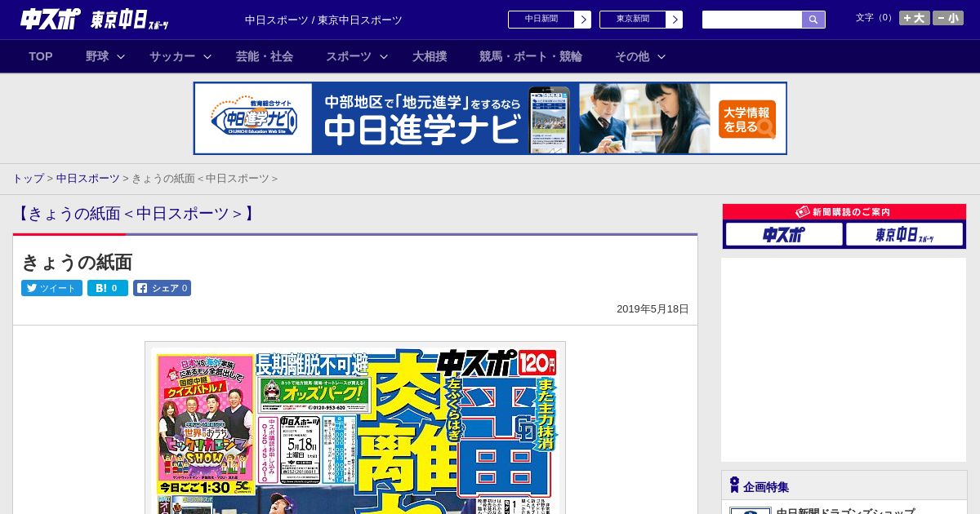Focus the site search input field
Viewport: 980px width, 514px height.
click(x=752, y=20)
